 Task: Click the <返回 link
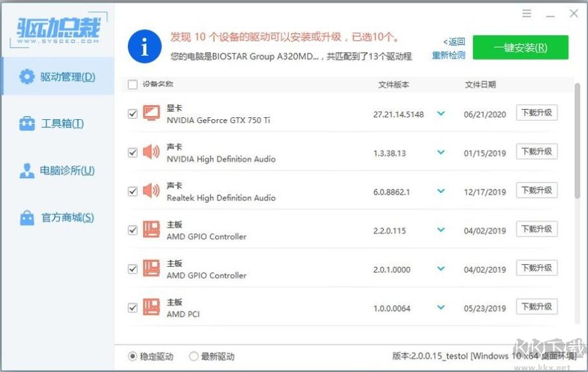(x=454, y=41)
